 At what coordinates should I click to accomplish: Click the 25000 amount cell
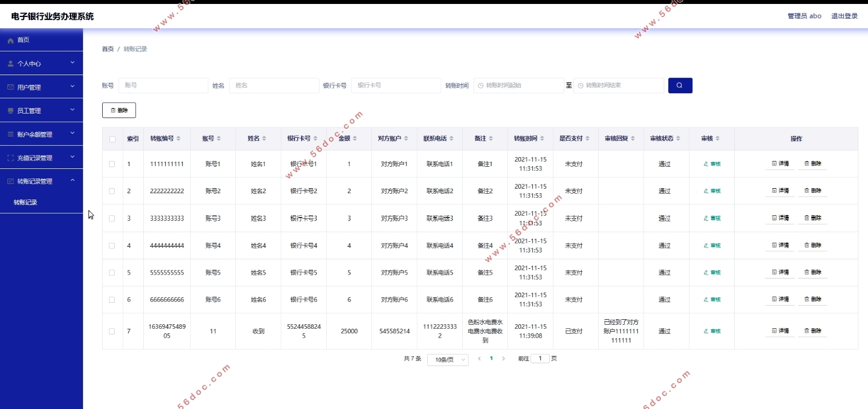349,331
